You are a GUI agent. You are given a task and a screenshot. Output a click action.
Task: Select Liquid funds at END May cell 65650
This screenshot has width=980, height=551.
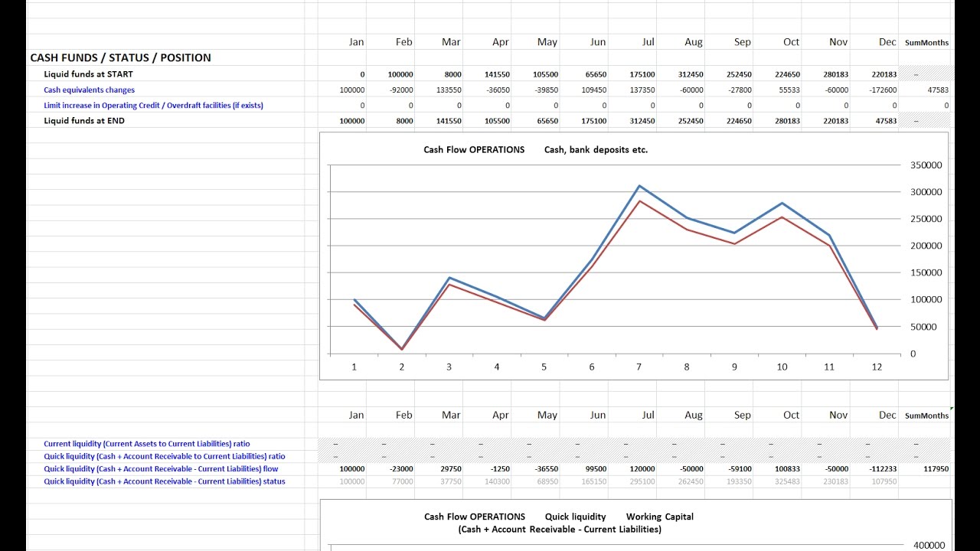(547, 121)
